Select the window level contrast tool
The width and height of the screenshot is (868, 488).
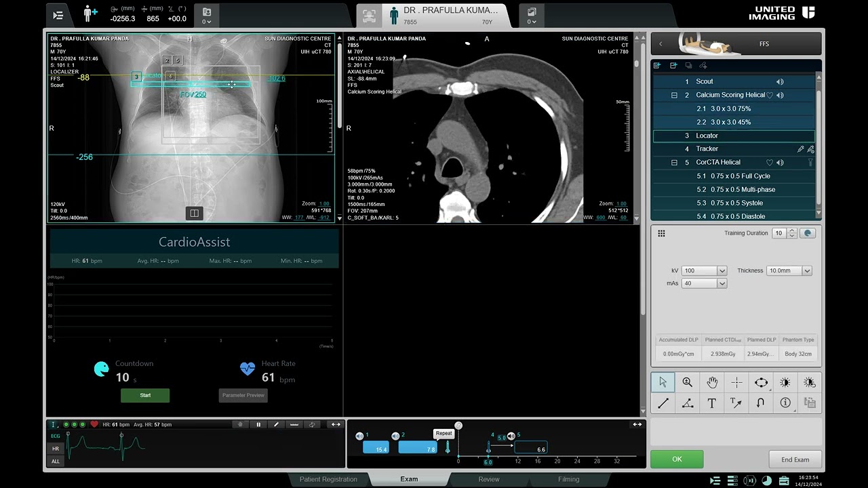[785, 382]
